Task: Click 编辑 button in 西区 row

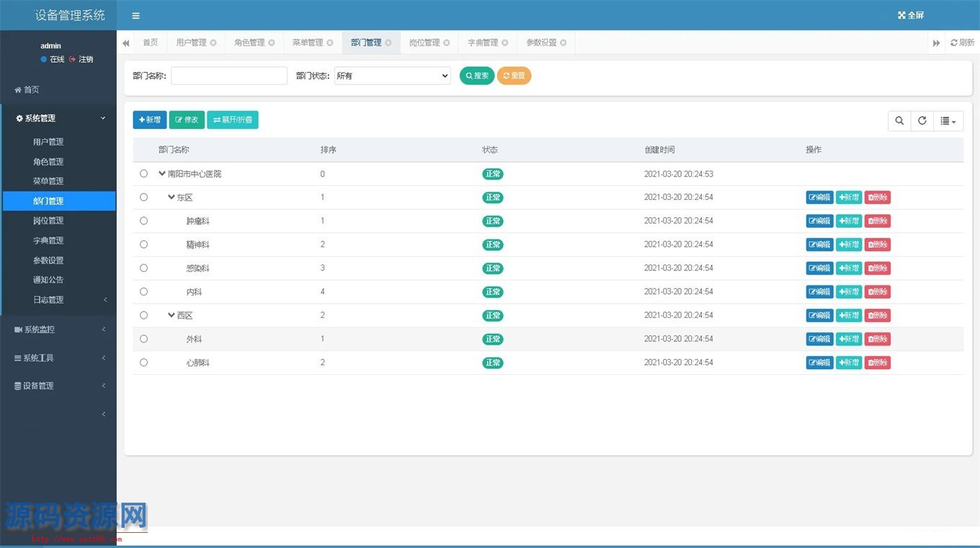Action: click(819, 315)
